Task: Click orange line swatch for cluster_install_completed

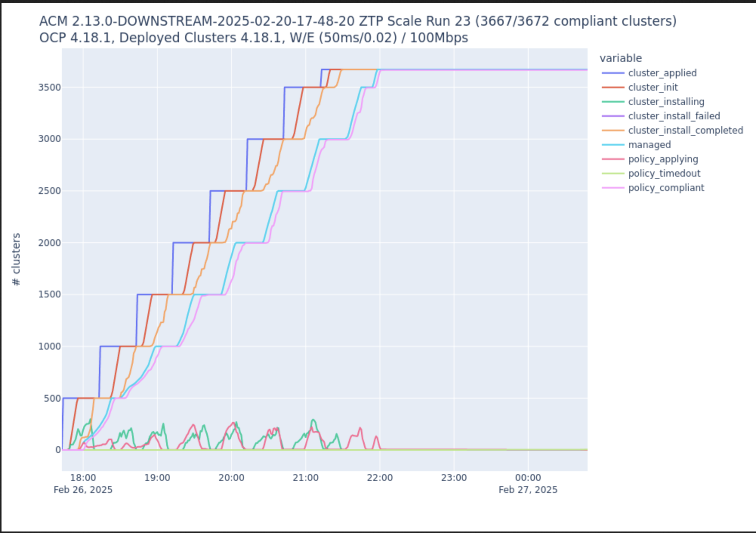Action: coord(613,130)
